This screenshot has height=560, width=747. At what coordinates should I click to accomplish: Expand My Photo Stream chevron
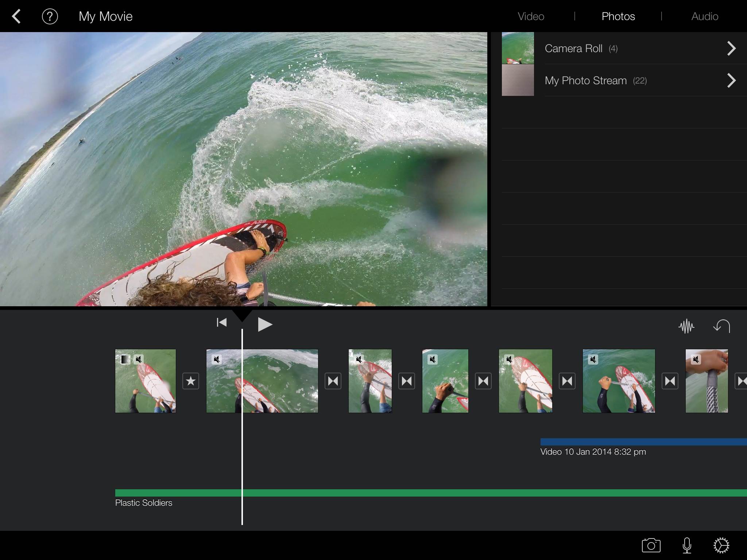(x=731, y=81)
